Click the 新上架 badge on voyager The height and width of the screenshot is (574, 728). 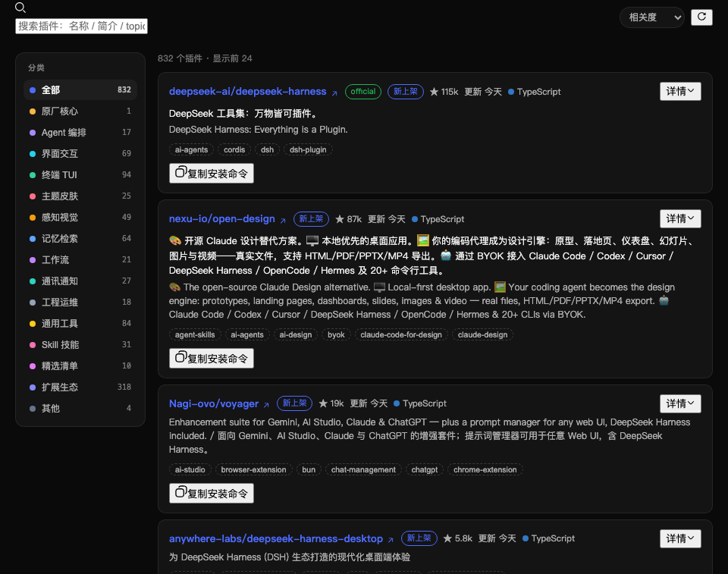[x=294, y=403]
